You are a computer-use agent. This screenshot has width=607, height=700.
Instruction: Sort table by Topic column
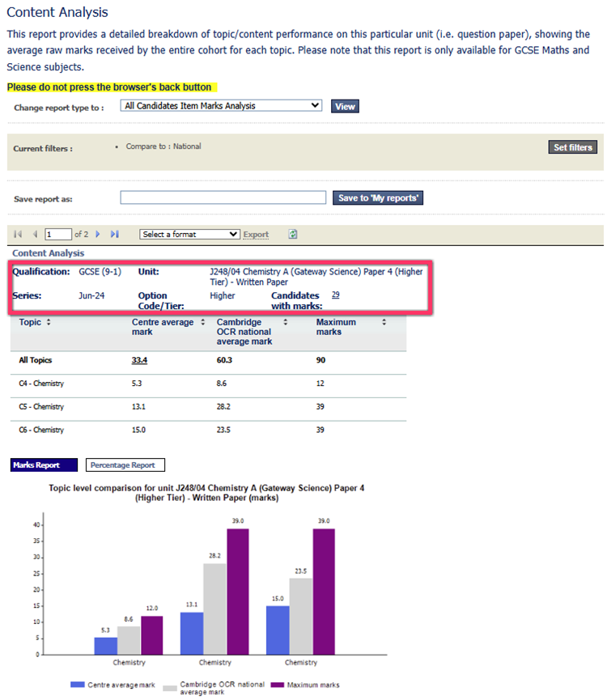click(49, 322)
